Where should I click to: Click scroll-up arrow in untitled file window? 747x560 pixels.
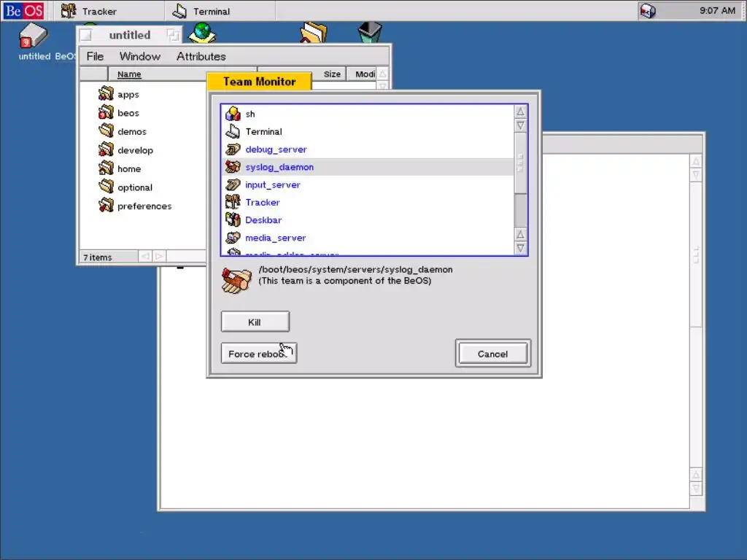click(382, 74)
